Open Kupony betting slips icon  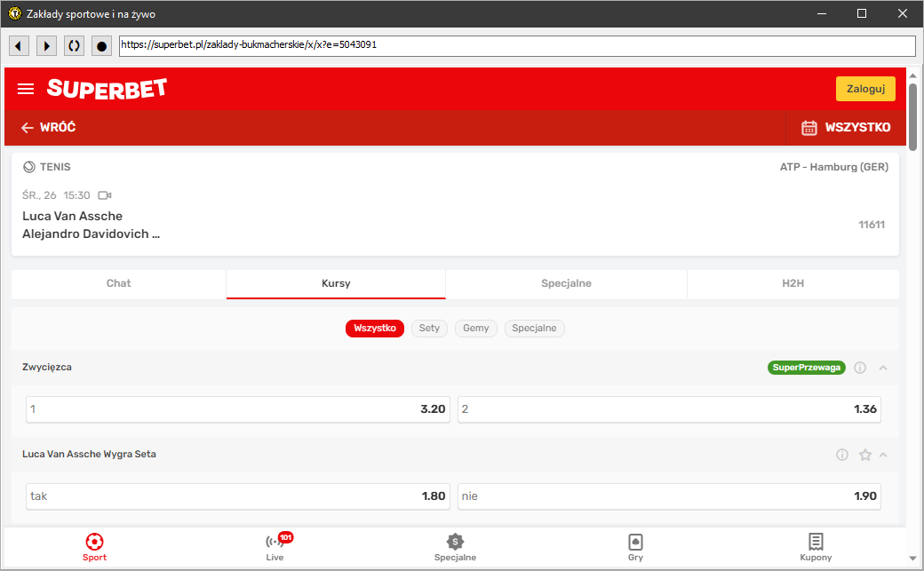(x=816, y=547)
